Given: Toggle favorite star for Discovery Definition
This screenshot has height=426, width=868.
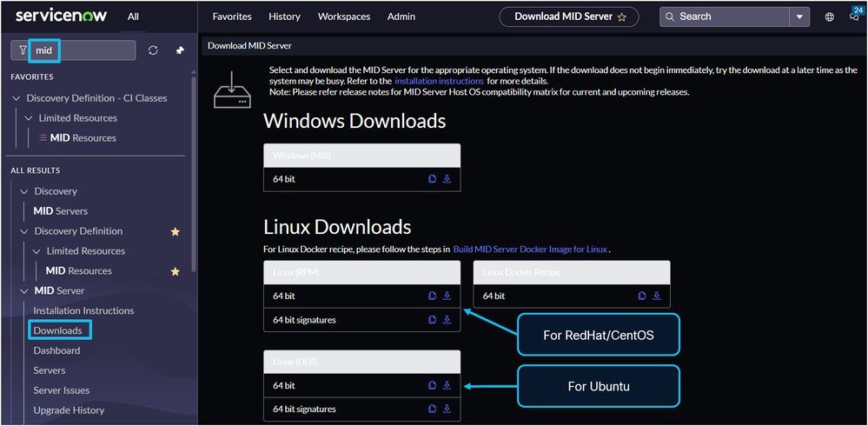Looking at the screenshot, I should point(176,231).
